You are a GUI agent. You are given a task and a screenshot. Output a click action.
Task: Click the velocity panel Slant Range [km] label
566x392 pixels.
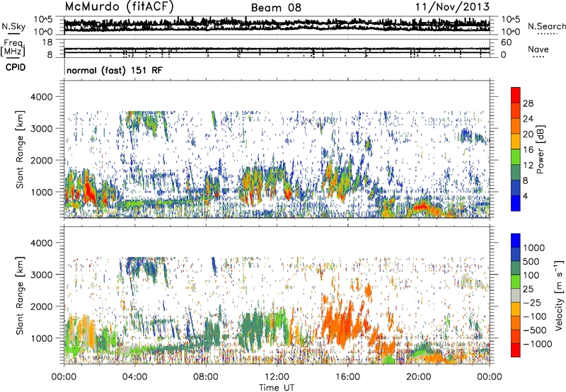pos(20,296)
